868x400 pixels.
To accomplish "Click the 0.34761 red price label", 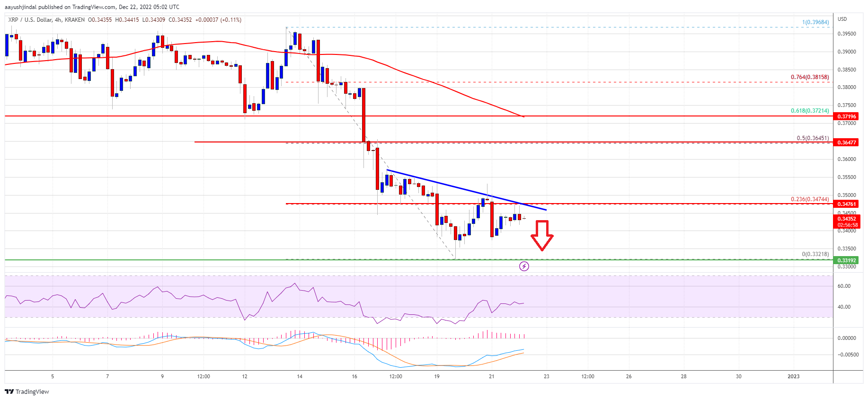I will point(847,204).
